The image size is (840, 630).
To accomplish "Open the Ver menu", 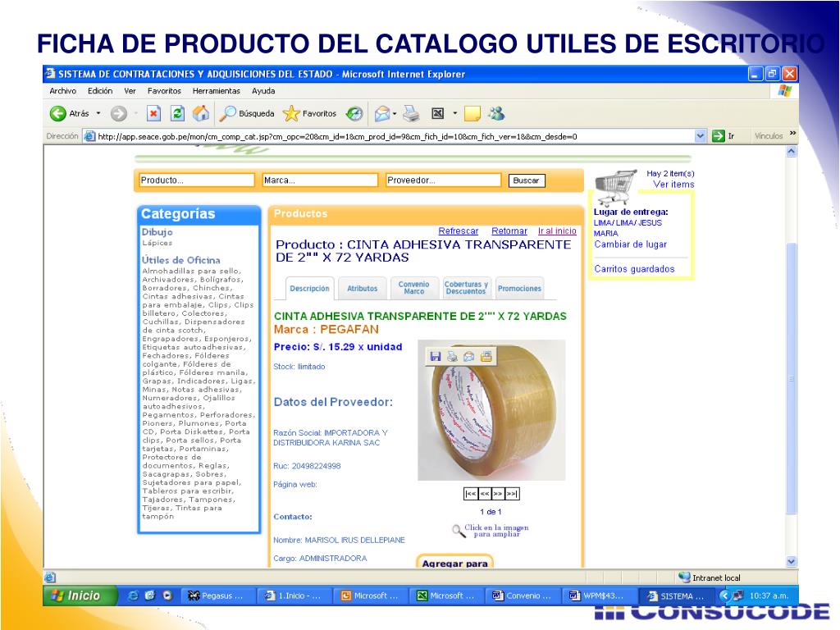I will click(x=130, y=91).
